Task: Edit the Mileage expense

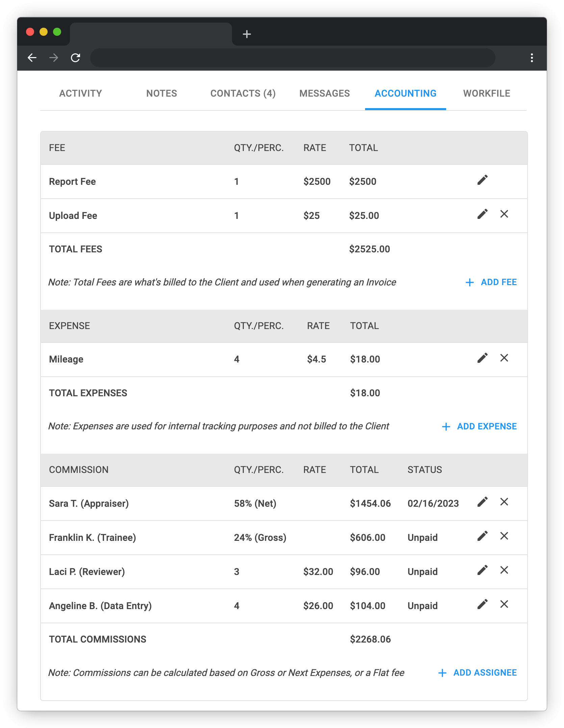Action: pyautogui.click(x=483, y=358)
